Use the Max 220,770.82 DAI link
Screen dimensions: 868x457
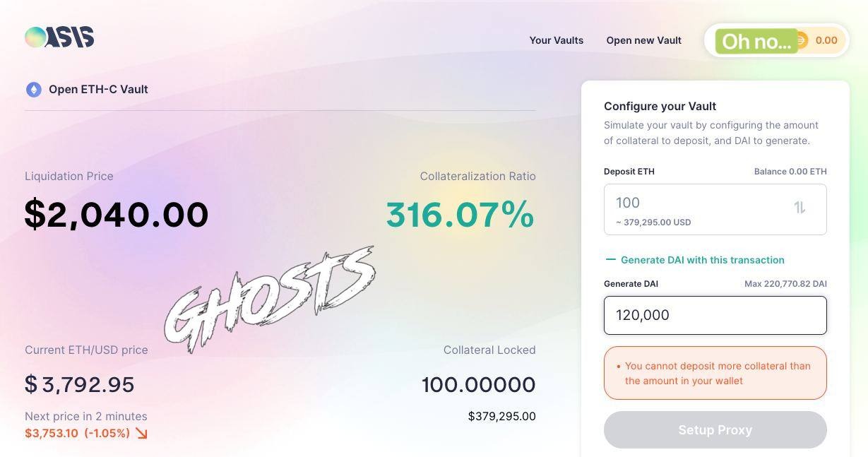click(x=785, y=284)
